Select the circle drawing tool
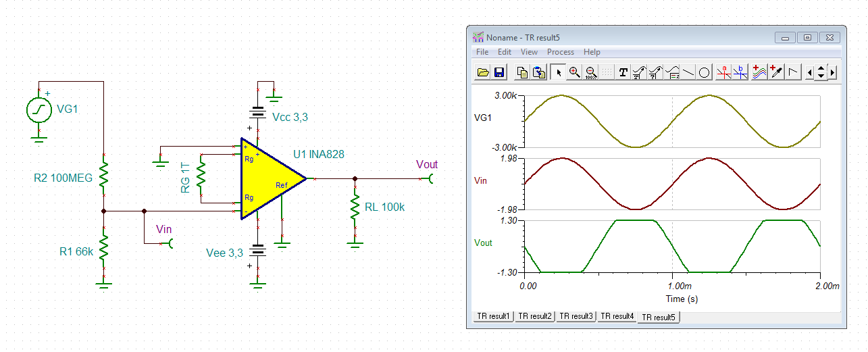Image resolution: width=868 pixels, height=352 pixels. pos(704,72)
